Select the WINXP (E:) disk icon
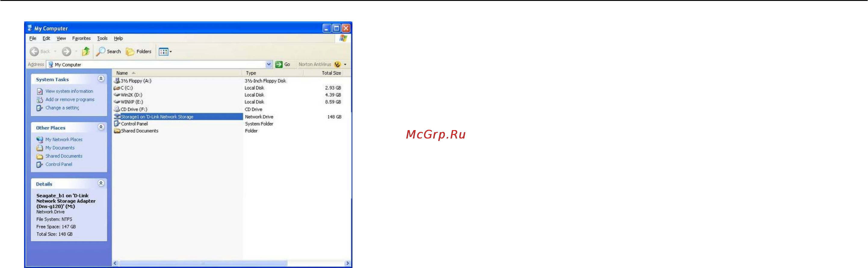This screenshot has width=868, height=268. 117,102
